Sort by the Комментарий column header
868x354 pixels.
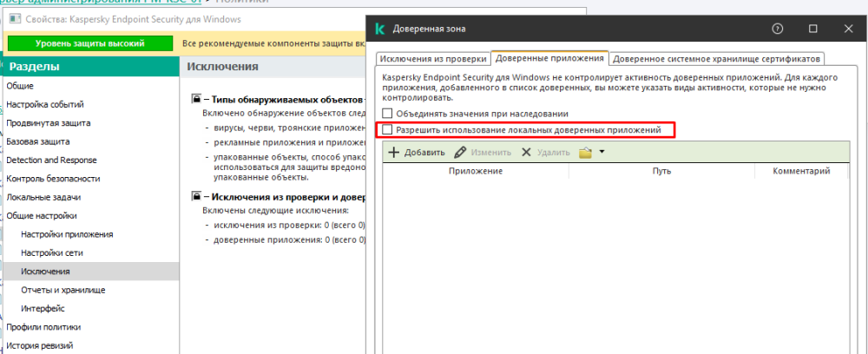[x=801, y=171]
